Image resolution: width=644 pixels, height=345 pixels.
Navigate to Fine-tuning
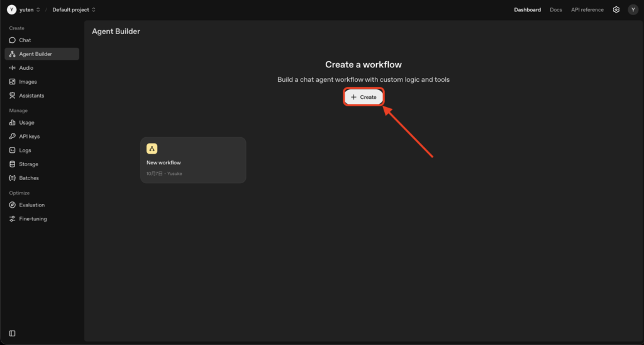[33, 219]
